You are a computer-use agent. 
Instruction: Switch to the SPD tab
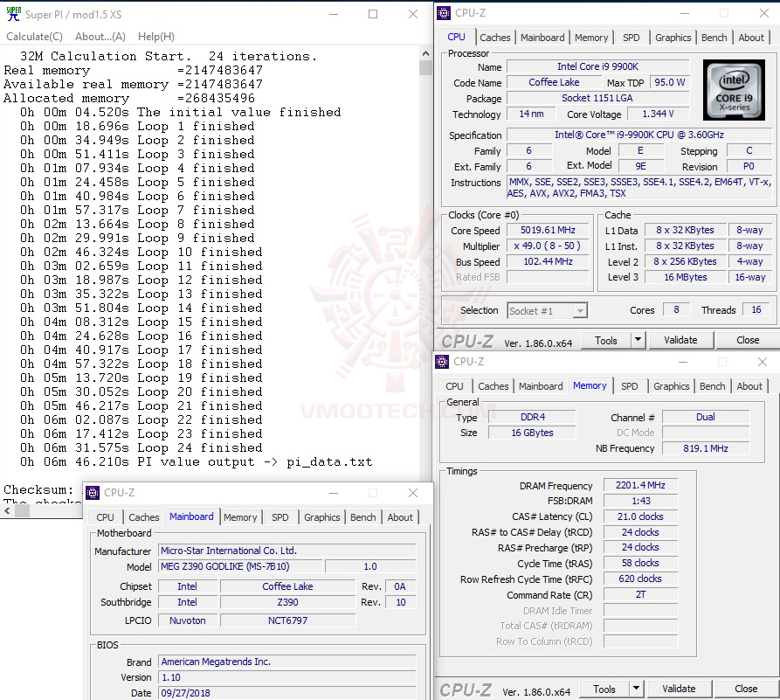tap(631, 38)
